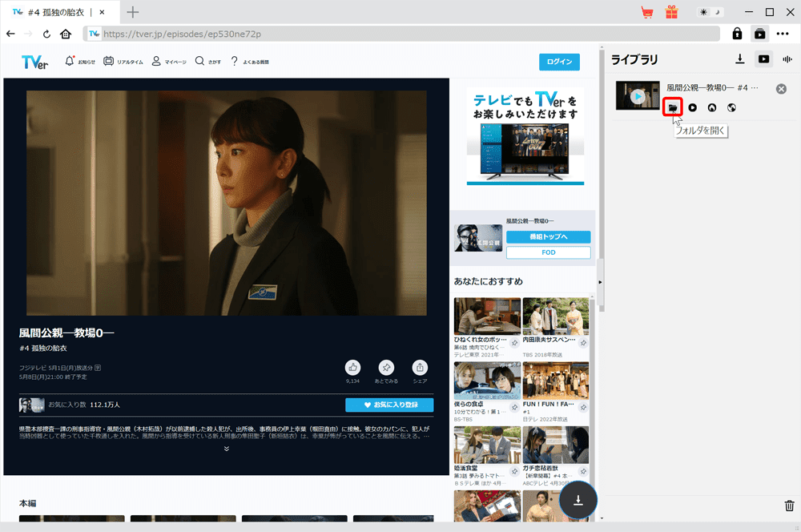Click round blue download button over page
The image size is (801, 532).
click(x=578, y=500)
